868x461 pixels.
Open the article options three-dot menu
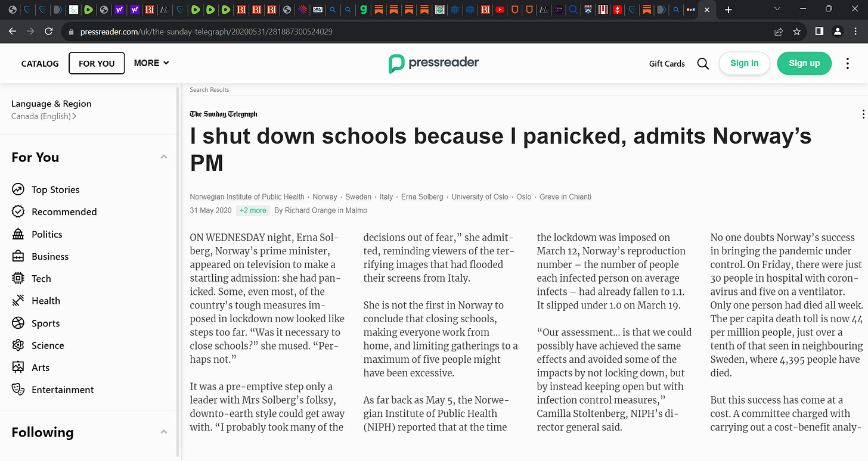(863, 114)
